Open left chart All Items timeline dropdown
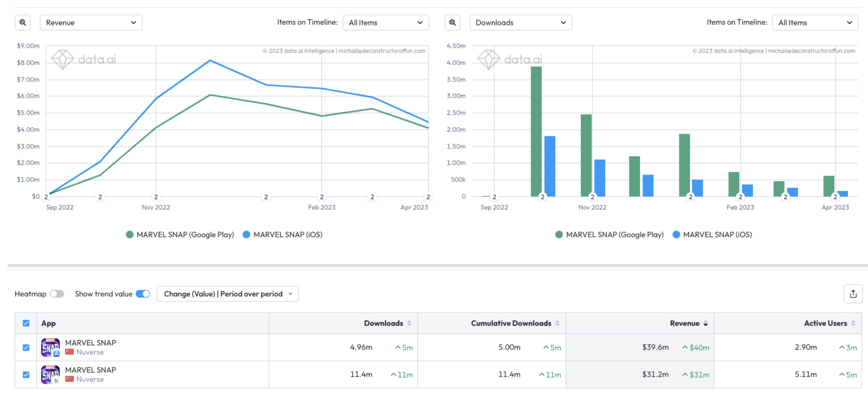This screenshot has height=396, width=868. pyautogui.click(x=385, y=23)
